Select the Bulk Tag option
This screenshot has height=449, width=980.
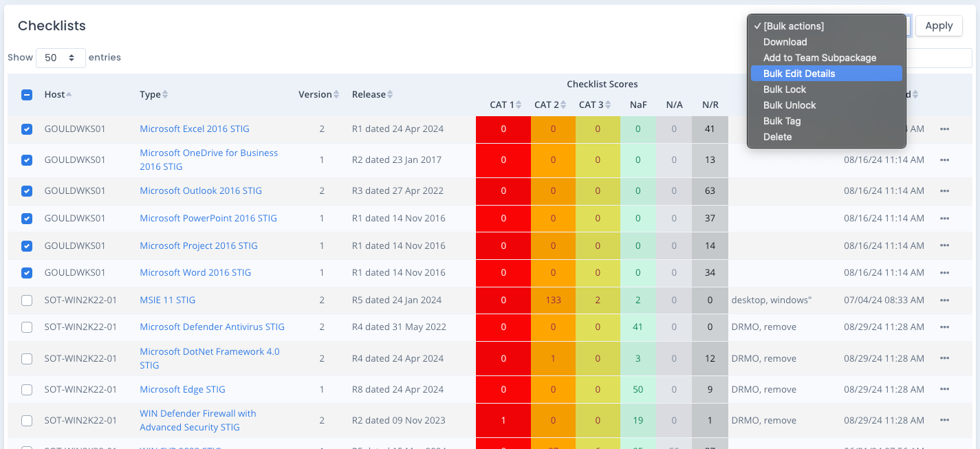(827, 121)
